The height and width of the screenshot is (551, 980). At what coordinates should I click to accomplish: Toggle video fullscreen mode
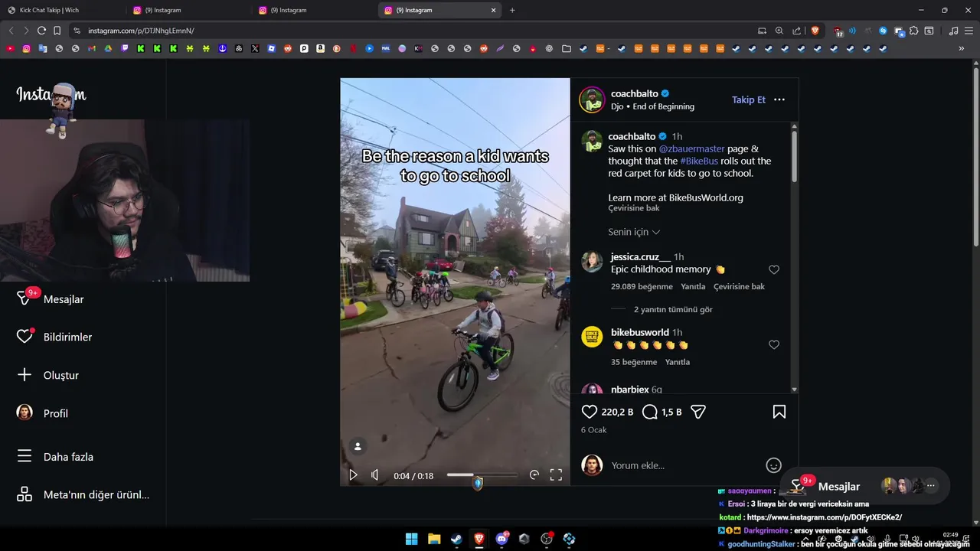click(556, 475)
